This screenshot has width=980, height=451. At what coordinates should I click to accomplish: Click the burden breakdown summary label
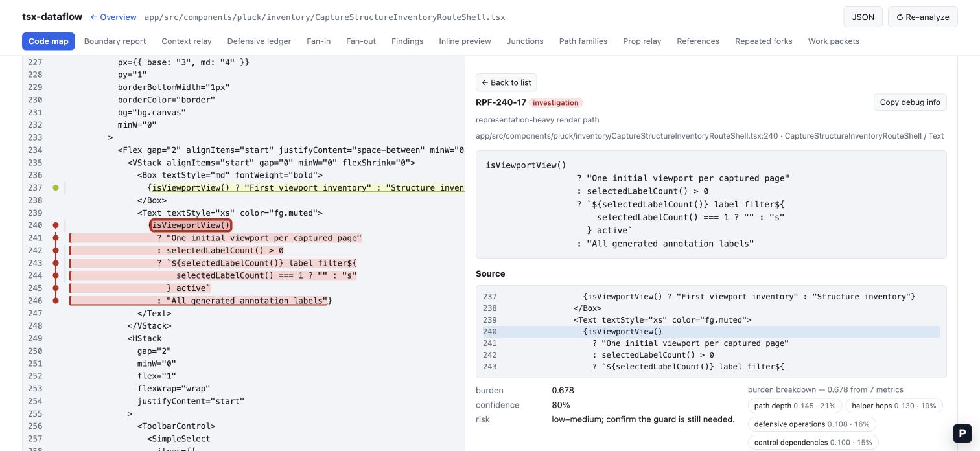pos(825,389)
